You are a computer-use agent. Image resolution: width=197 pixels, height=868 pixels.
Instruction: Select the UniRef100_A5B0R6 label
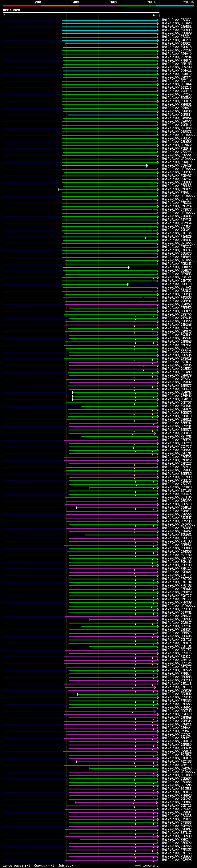click(x=176, y=189)
